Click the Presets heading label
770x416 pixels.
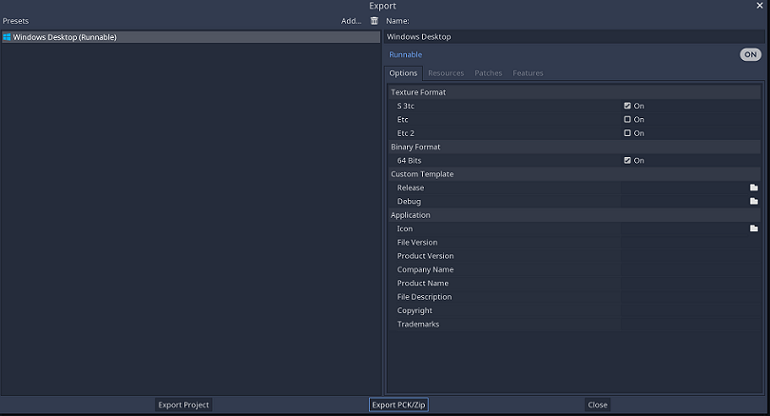[16, 21]
